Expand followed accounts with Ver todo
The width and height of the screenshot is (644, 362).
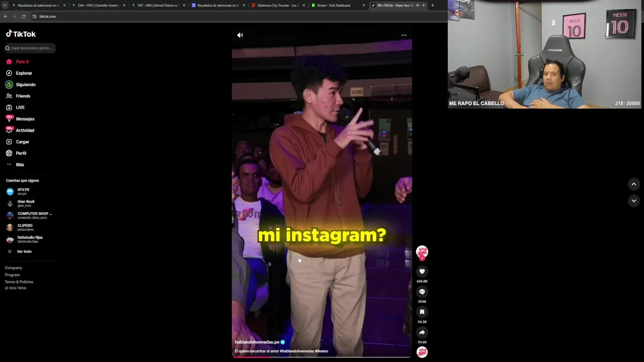coord(20,251)
